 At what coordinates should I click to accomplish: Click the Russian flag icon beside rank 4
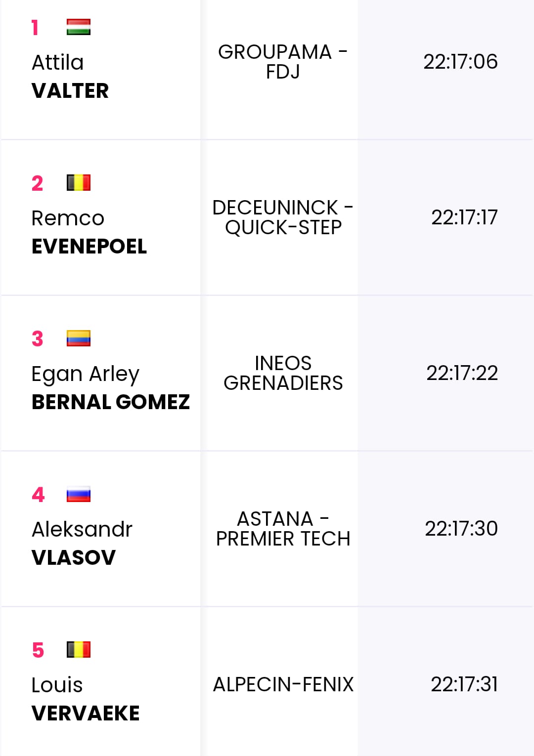79,494
